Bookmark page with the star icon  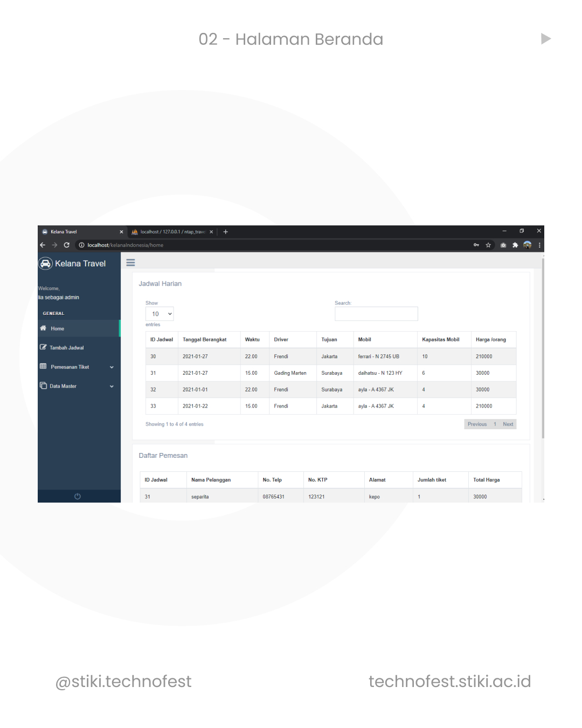488,245
